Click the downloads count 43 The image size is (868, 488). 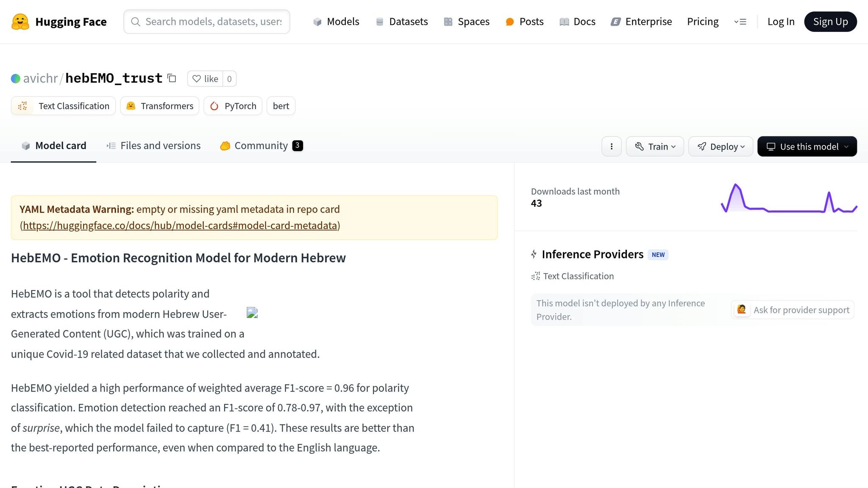point(536,203)
